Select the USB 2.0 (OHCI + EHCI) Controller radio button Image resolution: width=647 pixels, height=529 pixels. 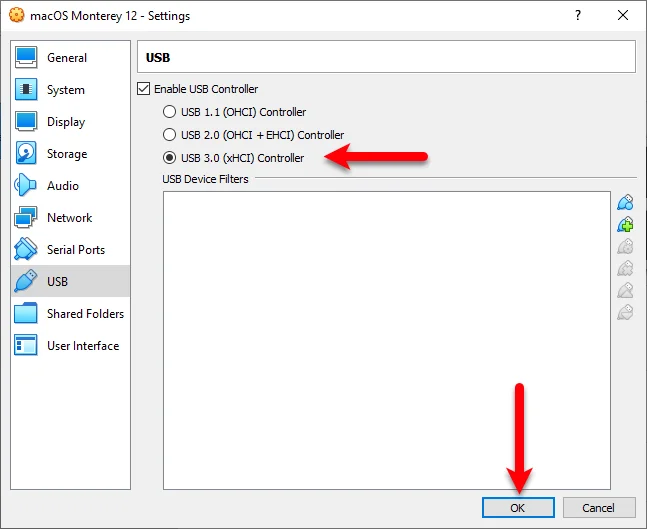[x=169, y=135]
